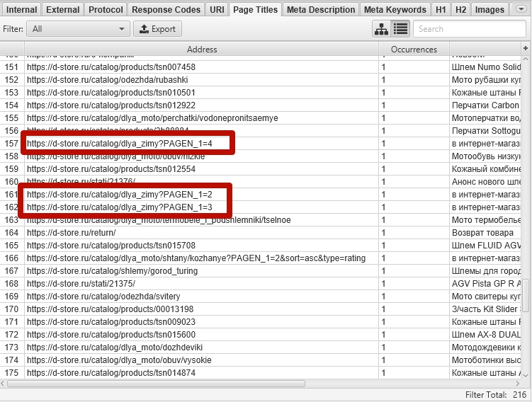
Task: Open the URI tab
Action: [x=217, y=9]
